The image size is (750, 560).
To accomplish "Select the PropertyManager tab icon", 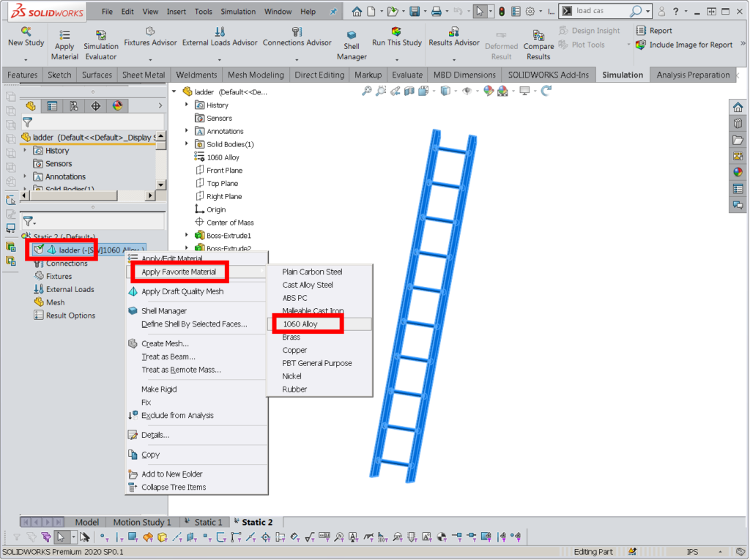I will pos(52,106).
